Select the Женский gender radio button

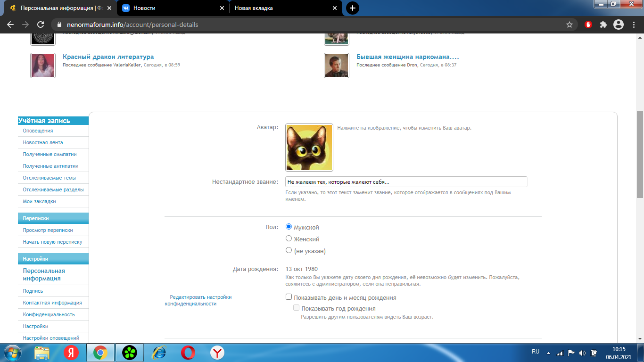click(x=289, y=239)
